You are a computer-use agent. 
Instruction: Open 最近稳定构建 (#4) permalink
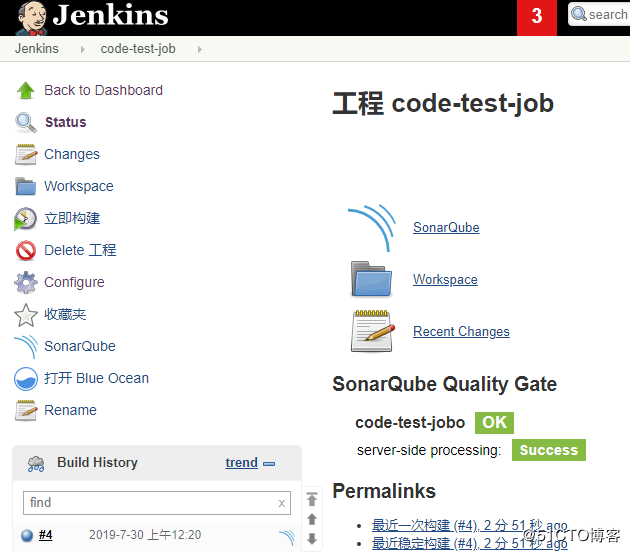[469, 544]
